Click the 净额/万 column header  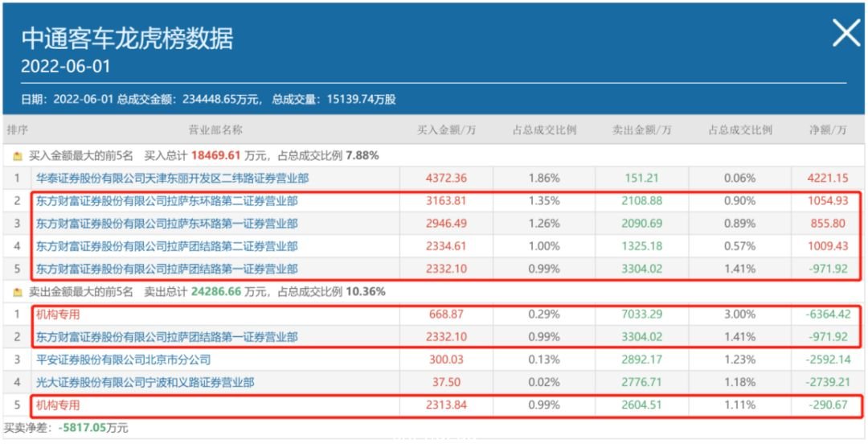coord(828,130)
